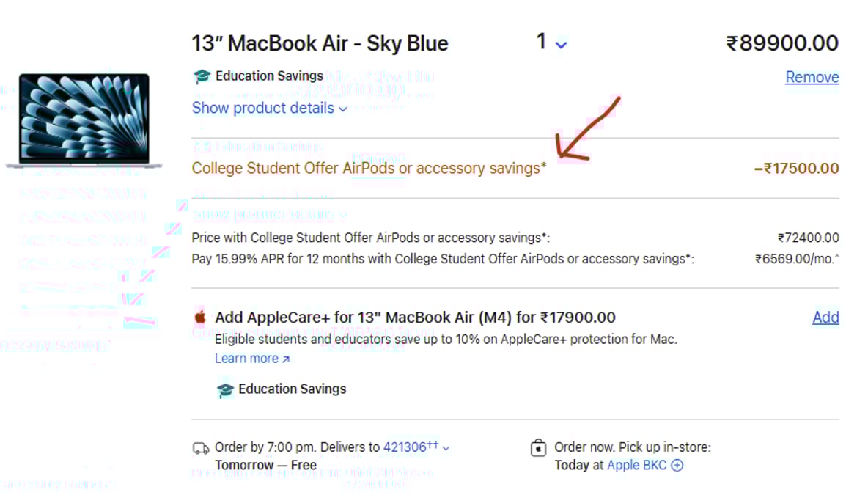The image size is (868, 495).
Task: Click the in-store pickup bag icon
Action: pyautogui.click(x=540, y=447)
